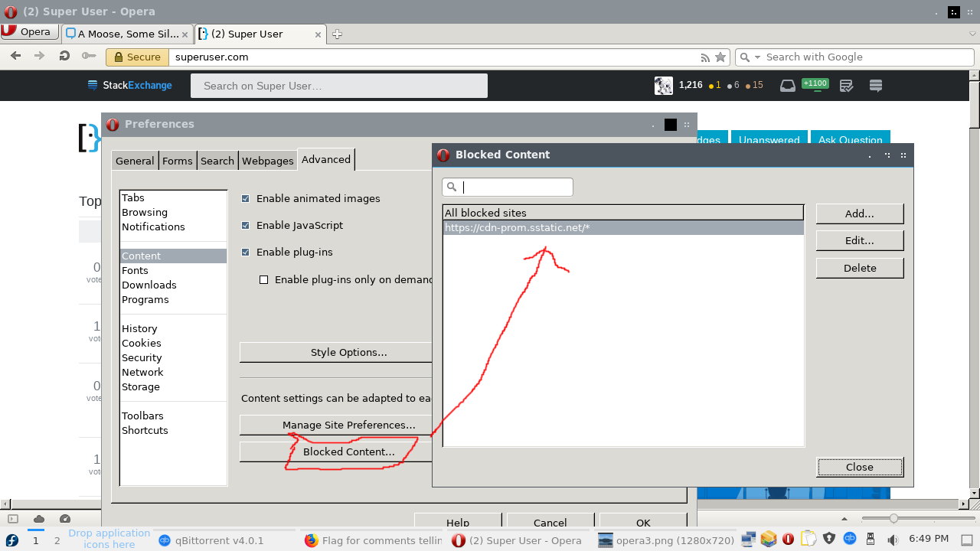Click the Opera Link cloud icon
980x551 pixels.
click(x=39, y=519)
